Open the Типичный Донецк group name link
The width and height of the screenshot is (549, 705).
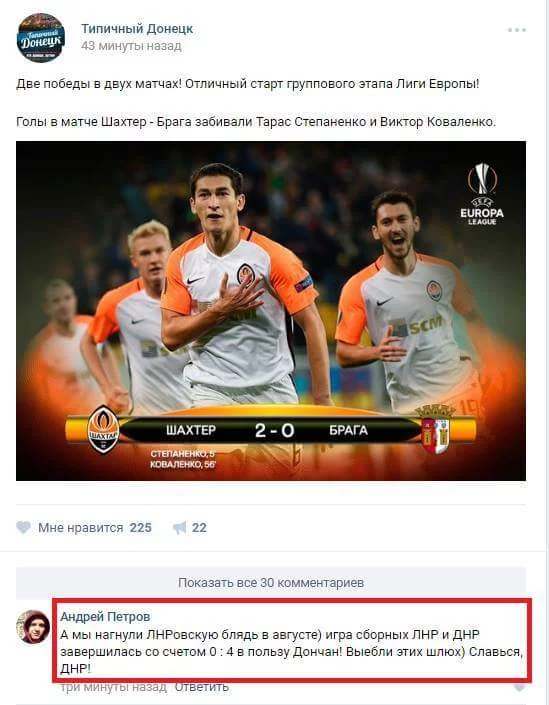coord(137,29)
